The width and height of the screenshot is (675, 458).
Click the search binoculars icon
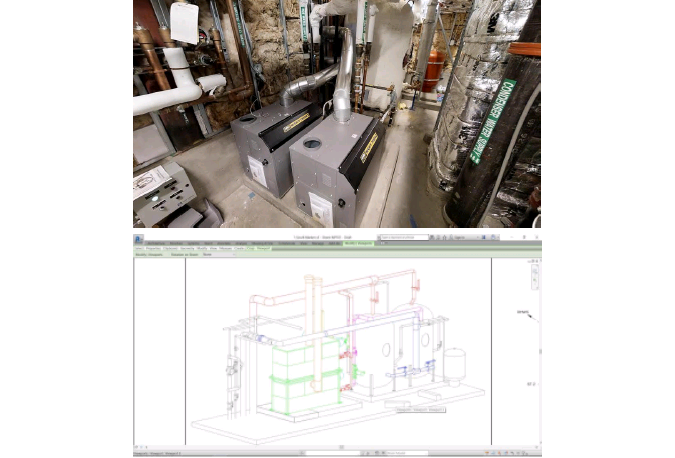point(432,237)
